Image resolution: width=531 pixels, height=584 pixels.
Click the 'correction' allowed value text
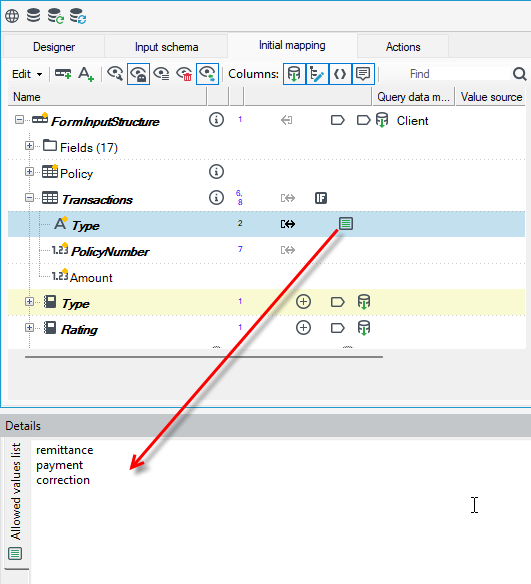click(63, 480)
